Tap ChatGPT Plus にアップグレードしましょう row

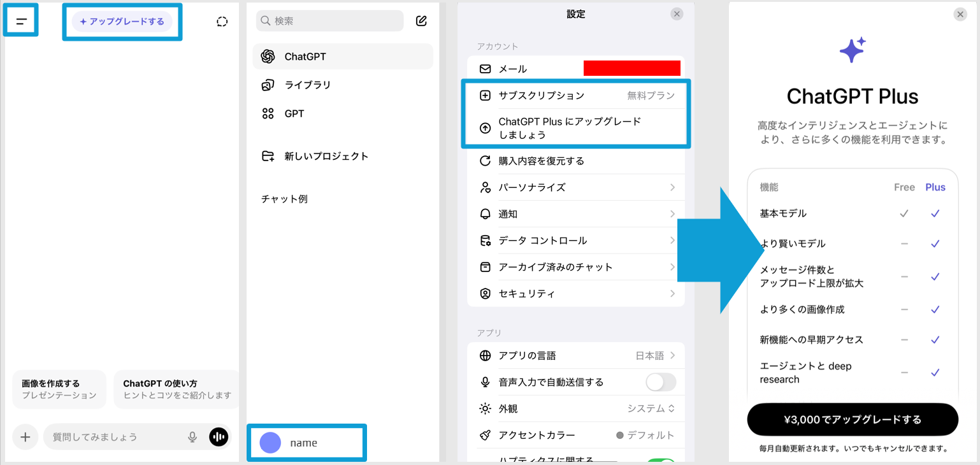(576, 128)
